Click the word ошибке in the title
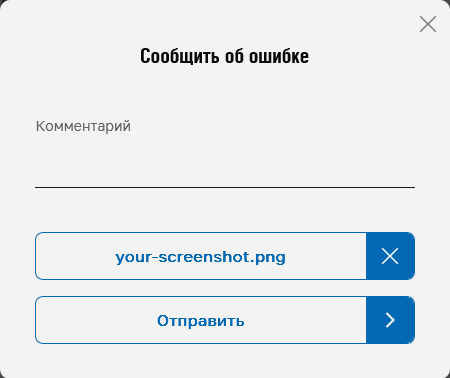 [279, 56]
